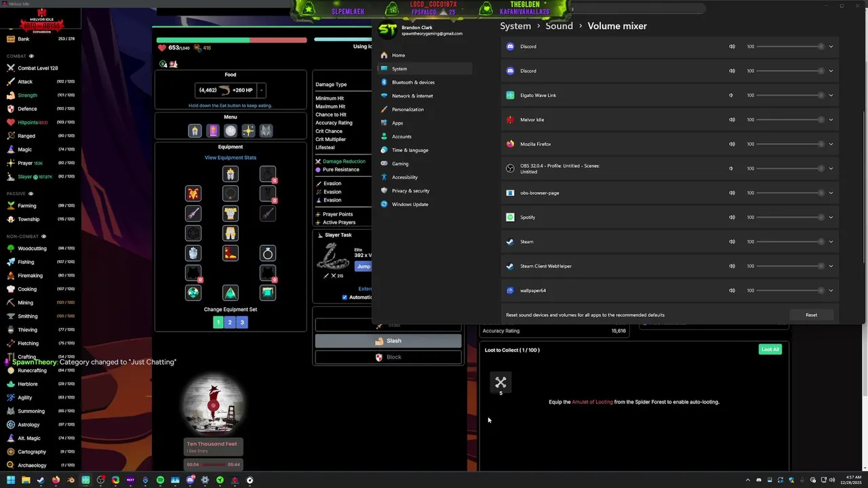Click the platebody equipment slot
This screenshot has width=868, height=488.
pos(231,213)
